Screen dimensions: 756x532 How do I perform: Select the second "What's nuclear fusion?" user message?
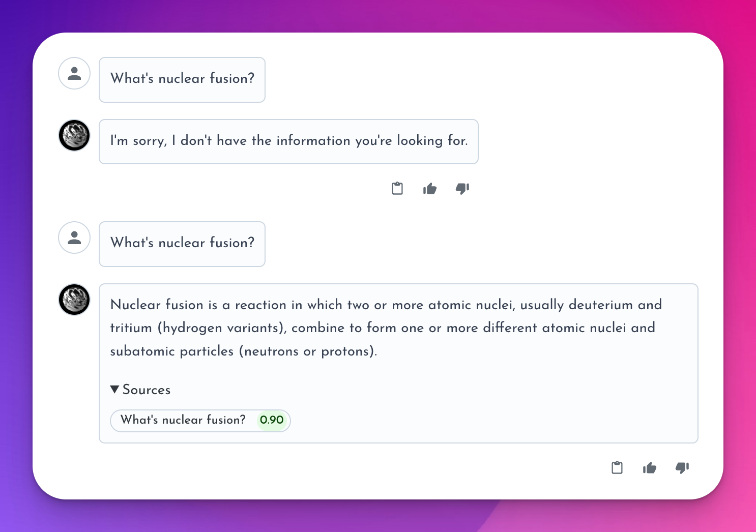(182, 243)
